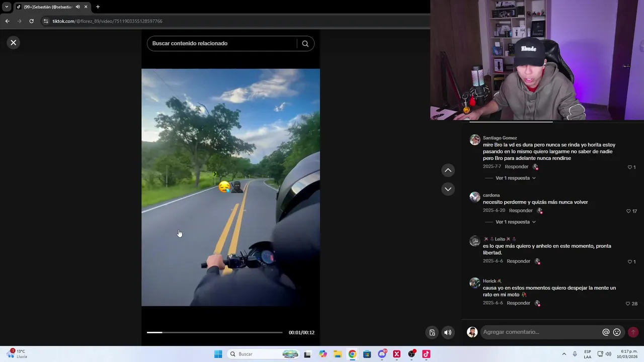Click the taskbar Buscar search box
The width and height of the screenshot is (644, 362).
(x=263, y=354)
